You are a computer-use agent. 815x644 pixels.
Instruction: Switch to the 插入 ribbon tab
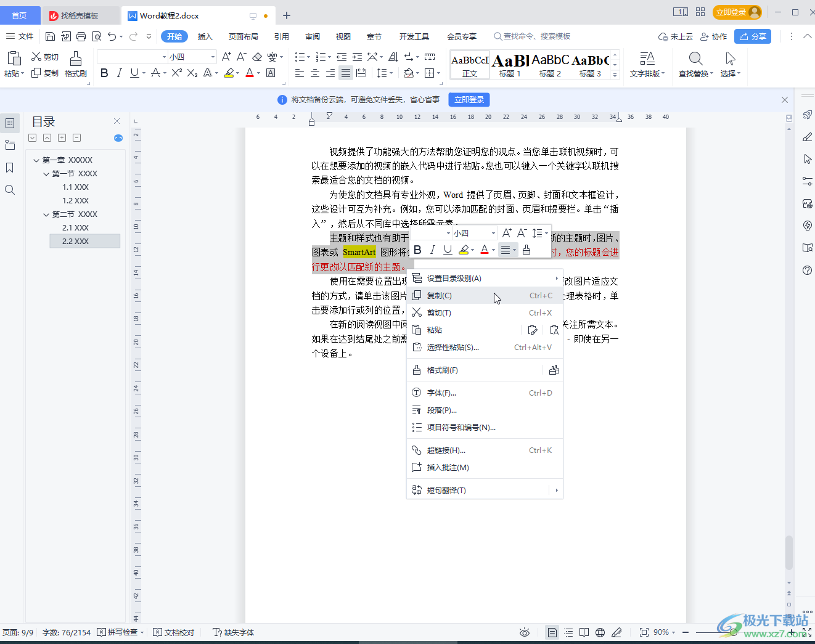click(205, 36)
